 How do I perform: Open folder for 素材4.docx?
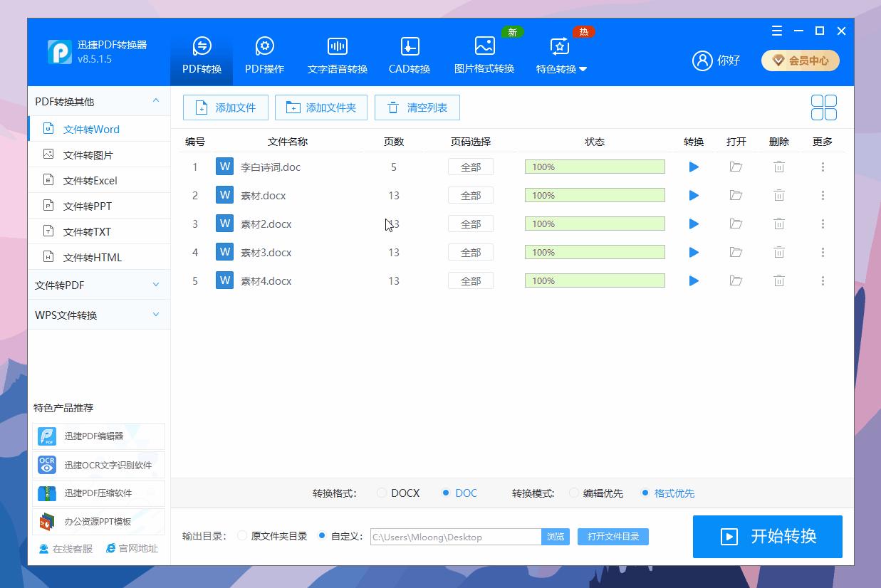(736, 280)
